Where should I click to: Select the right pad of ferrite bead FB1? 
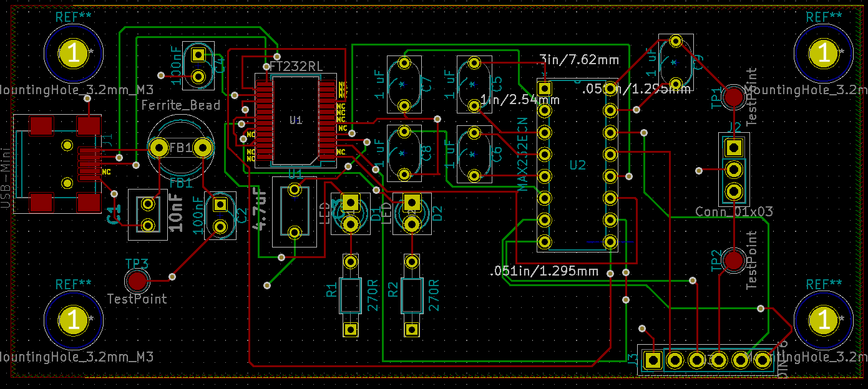pos(203,148)
